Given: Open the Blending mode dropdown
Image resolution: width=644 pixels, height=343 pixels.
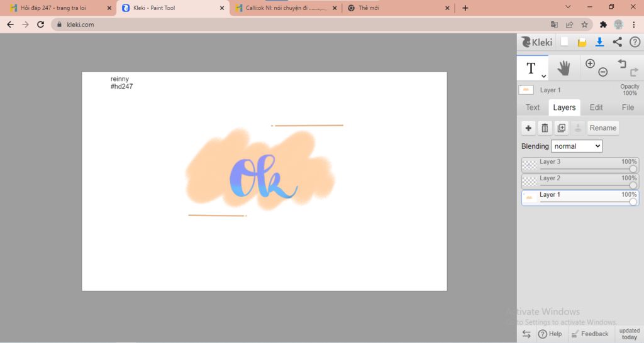Looking at the screenshot, I should (x=576, y=146).
